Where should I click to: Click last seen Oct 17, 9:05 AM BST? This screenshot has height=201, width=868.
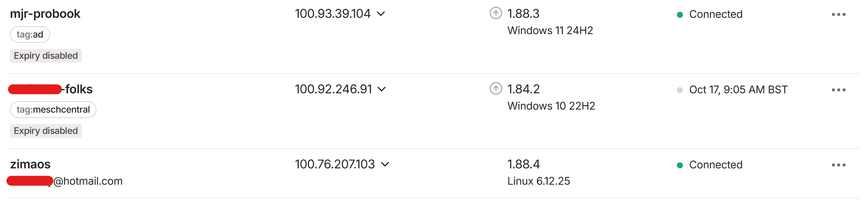[x=738, y=90]
